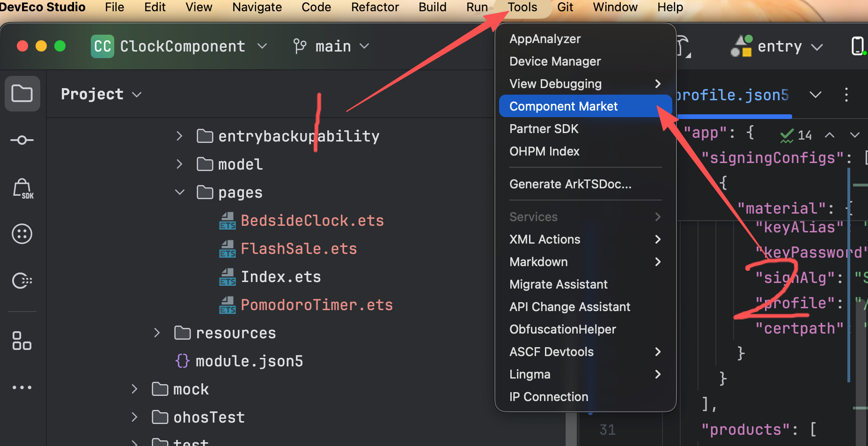Click the entry module run configuration icon
This screenshot has height=446, width=868.
[741, 46]
